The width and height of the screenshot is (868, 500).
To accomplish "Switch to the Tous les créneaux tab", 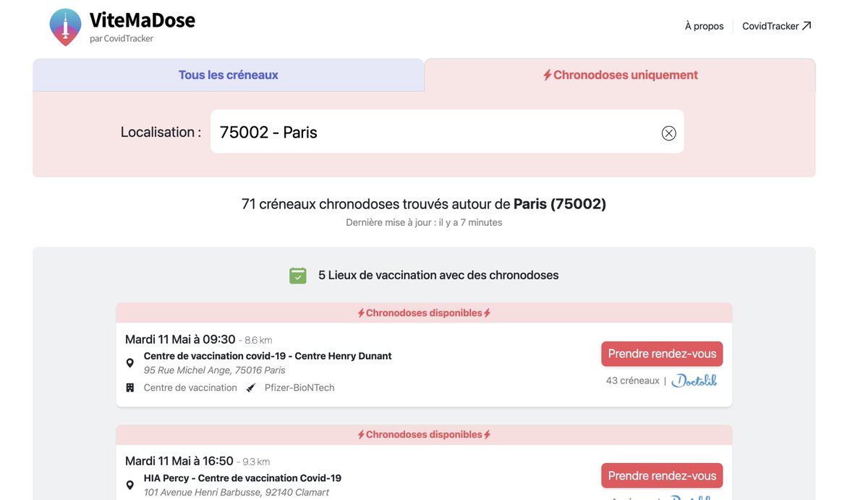I will [229, 75].
